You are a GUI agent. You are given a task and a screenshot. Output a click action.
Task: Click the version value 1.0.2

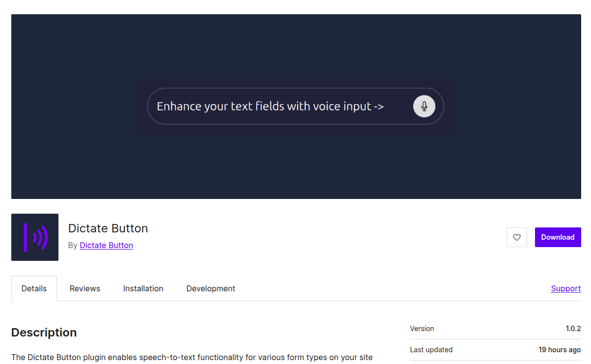point(573,329)
